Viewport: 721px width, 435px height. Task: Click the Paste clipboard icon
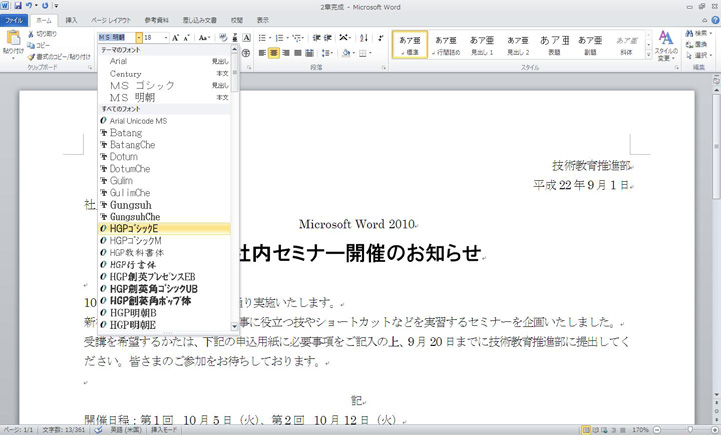click(x=13, y=38)
